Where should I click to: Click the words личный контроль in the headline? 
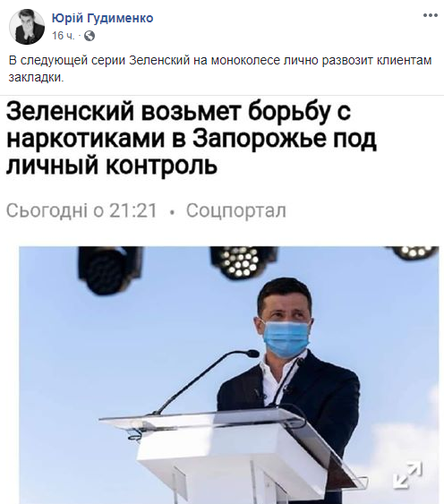click(x=112, y=166)
